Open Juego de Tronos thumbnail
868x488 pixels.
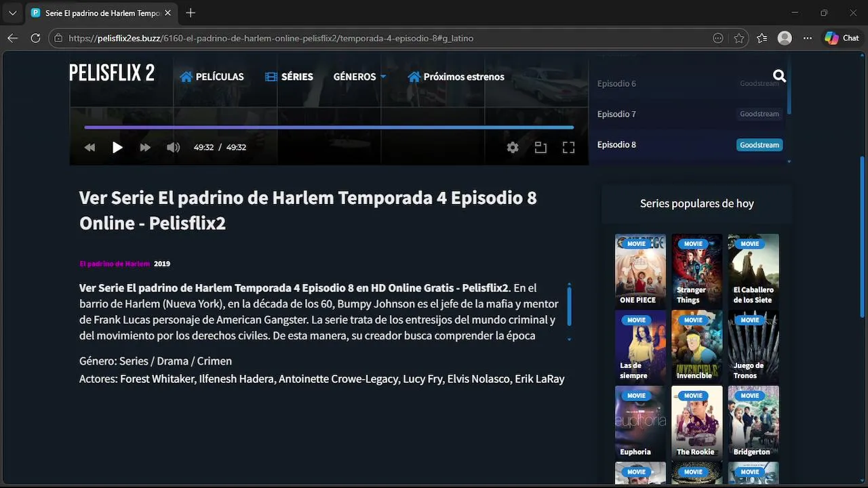[x=753, y=346]
